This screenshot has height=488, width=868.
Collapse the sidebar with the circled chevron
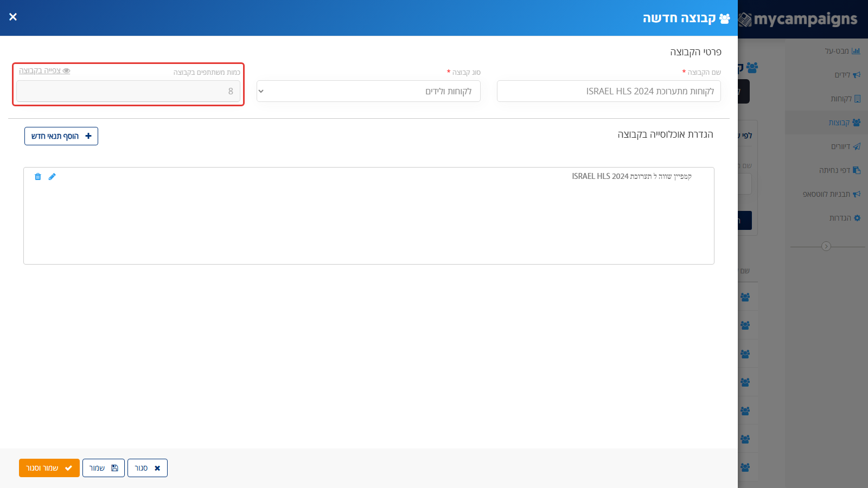click(x=826, y=246)
